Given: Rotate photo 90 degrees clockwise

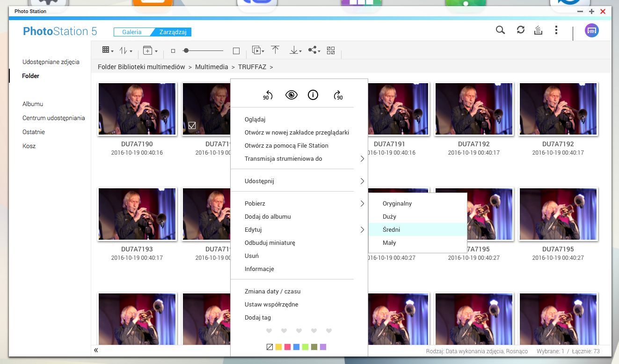Looking at the screenshot, I should [338, 95].
